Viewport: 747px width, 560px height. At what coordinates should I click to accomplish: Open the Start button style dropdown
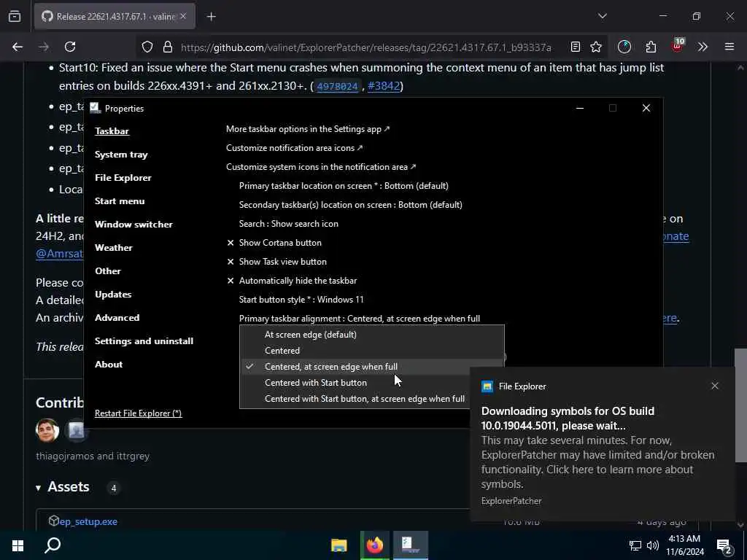pyautogui.click(x=301, y=300)
